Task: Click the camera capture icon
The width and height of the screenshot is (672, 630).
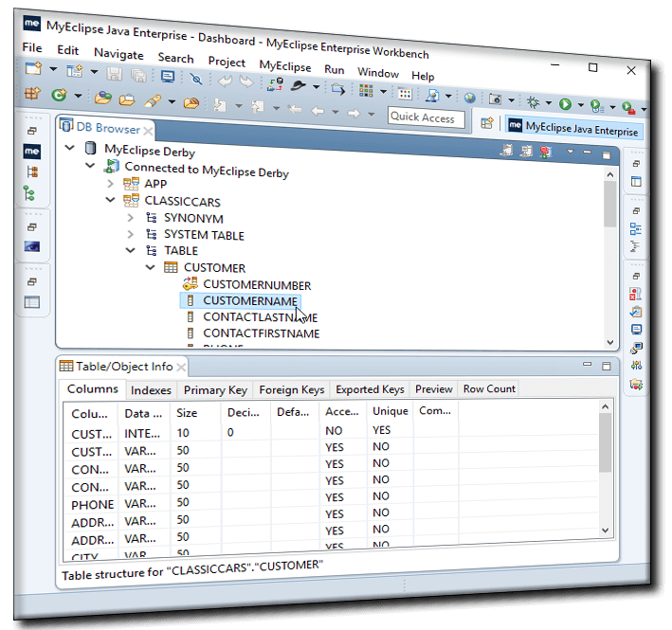Action: pyautogui.click(x=495, y=99)
